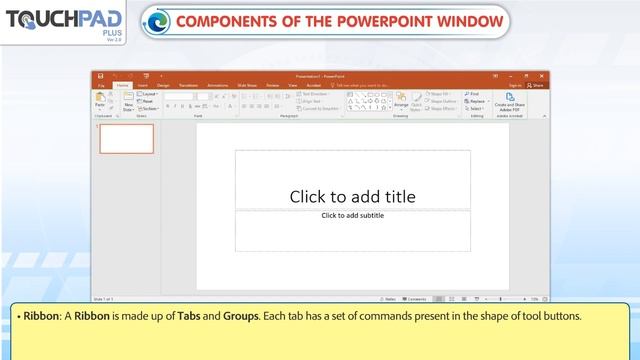
Task: Click the Tell me search box
Action: [359, 86]
